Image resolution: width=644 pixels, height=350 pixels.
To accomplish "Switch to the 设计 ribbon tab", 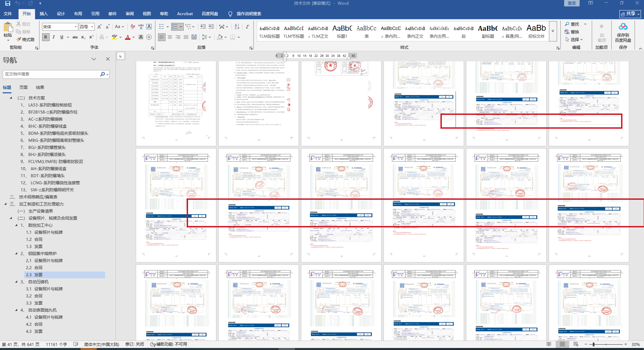I will tap(61, 14).
